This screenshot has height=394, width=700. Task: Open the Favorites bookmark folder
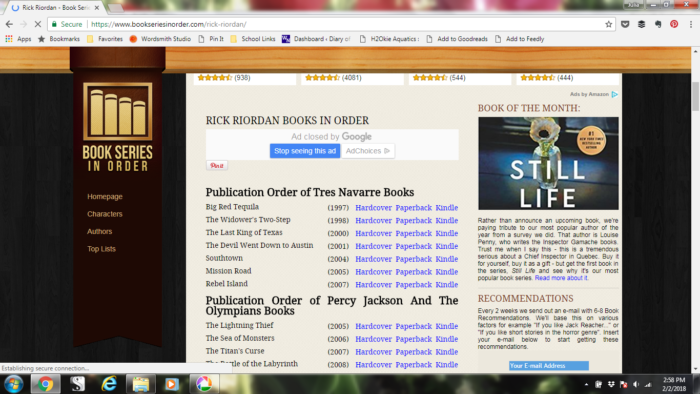pyautogui.click(x=105, y=39)
